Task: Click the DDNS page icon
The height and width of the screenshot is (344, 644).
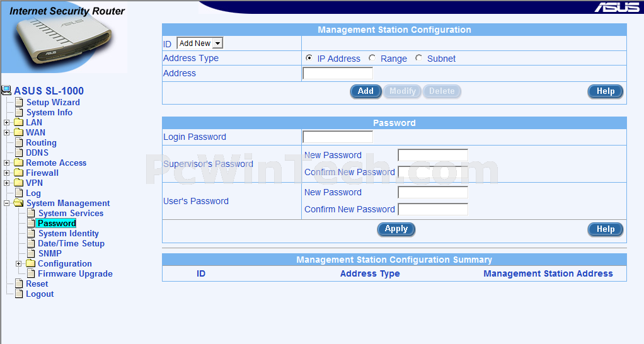Action: (19, 152)
